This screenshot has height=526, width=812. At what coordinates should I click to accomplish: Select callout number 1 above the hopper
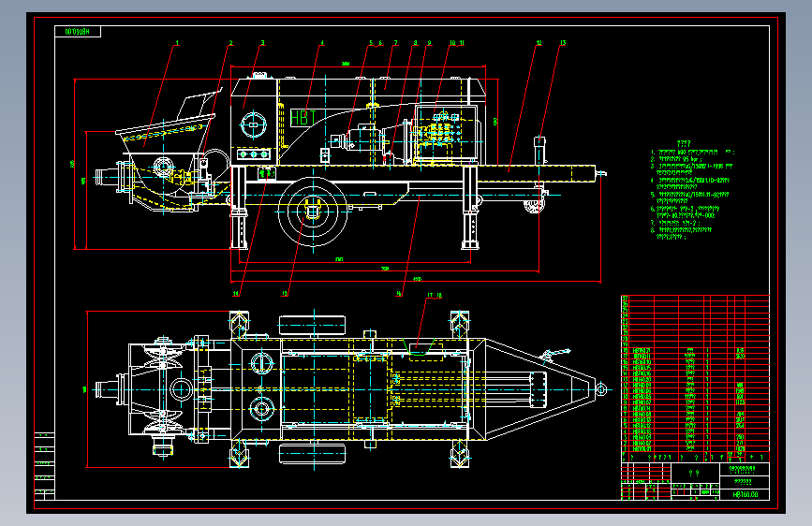click(177, 43)
